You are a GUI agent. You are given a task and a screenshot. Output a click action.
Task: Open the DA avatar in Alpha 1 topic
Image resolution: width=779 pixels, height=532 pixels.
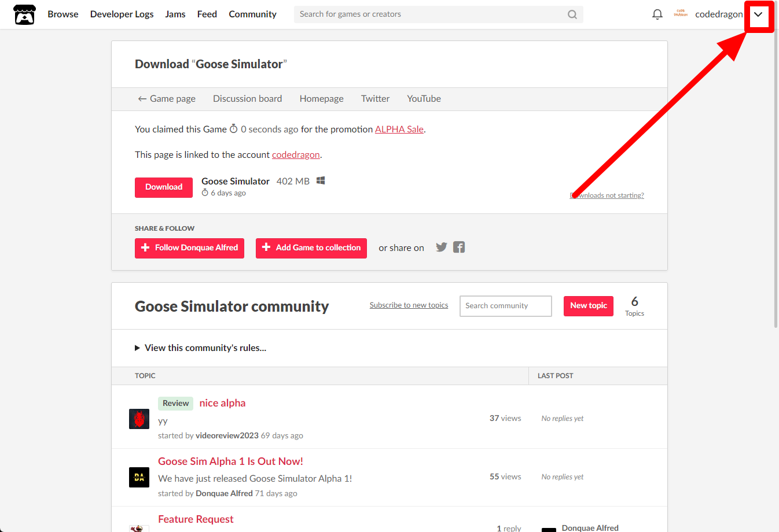(x=139, y=477)
